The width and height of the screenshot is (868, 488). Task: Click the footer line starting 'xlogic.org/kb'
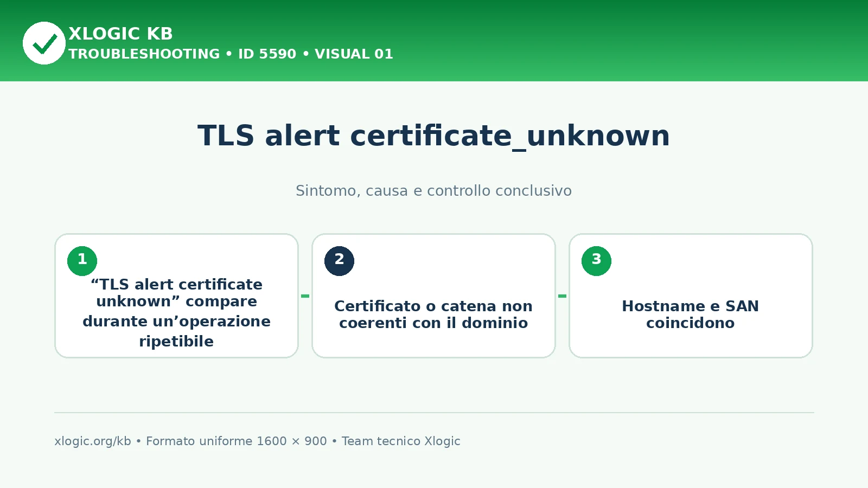click(x=257, y=441)
